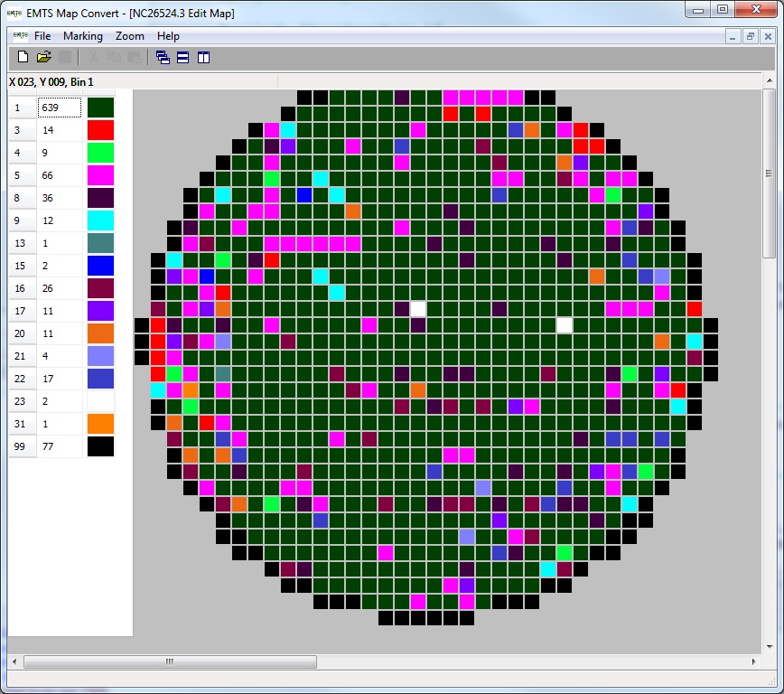Select the teal bin 13 color swatch
Screen dimensions: 784x694
100,243
